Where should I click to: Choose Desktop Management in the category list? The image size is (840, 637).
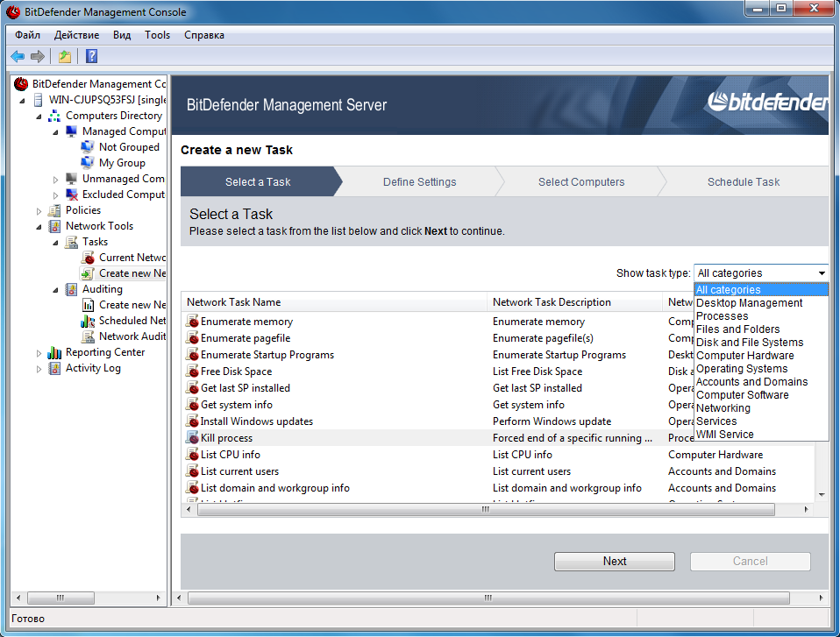[761, 303]
